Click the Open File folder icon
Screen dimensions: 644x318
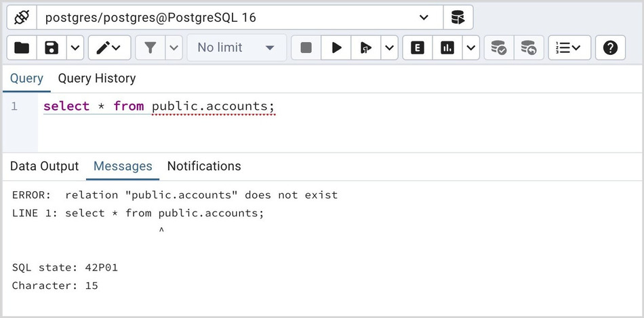pos(22,47)
